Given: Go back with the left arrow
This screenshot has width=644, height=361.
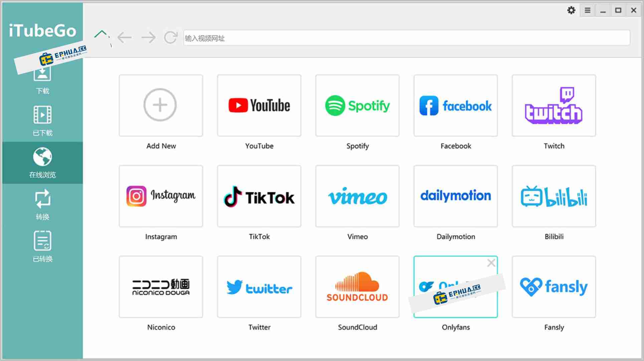Looking at the screenshot, I should pyautogui.click(x=125, y=37).
